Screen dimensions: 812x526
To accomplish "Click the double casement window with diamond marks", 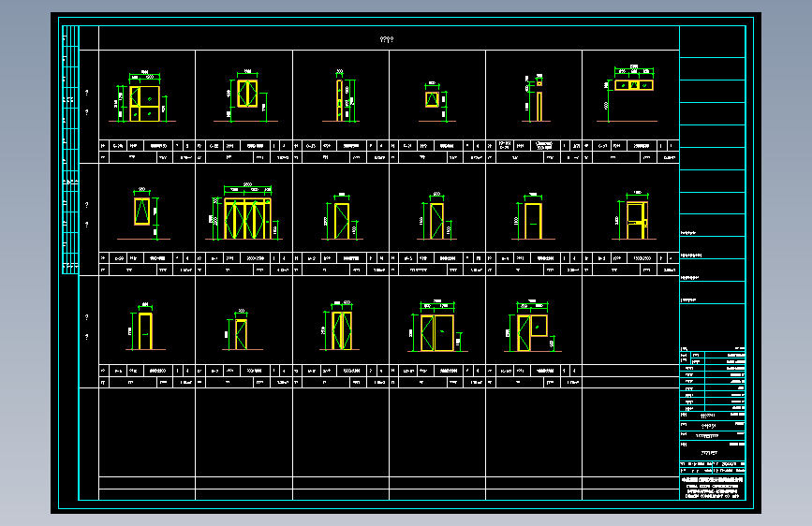I will (247, 94).
